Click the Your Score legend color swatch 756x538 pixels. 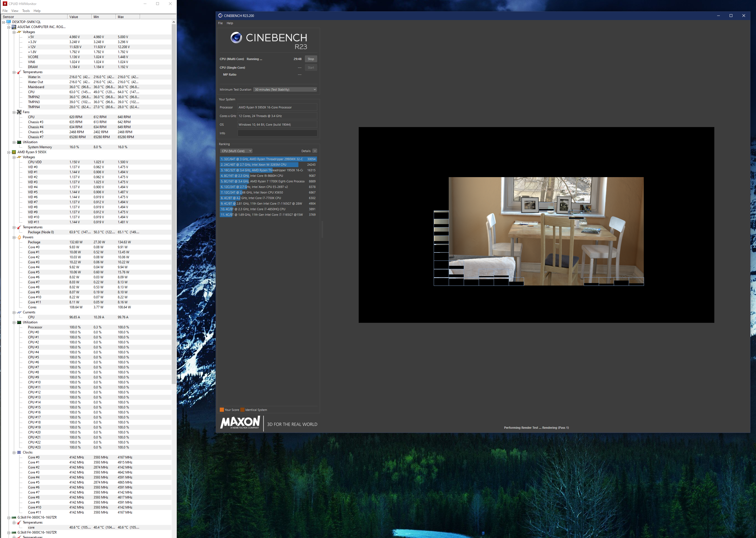coord(221,410)
